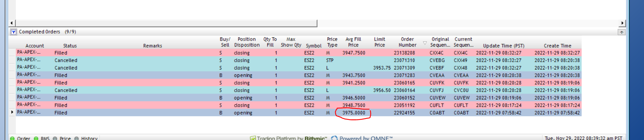Select order number 22924155
The width and height of the screenshot is (644, 140).
click(x=404, y=113)
